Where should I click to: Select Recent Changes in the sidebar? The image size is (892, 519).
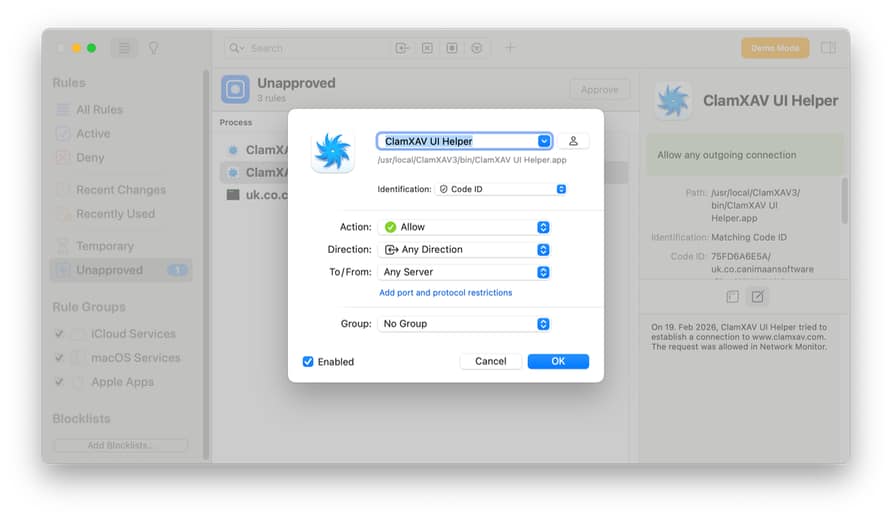click(x=121, y=190)
